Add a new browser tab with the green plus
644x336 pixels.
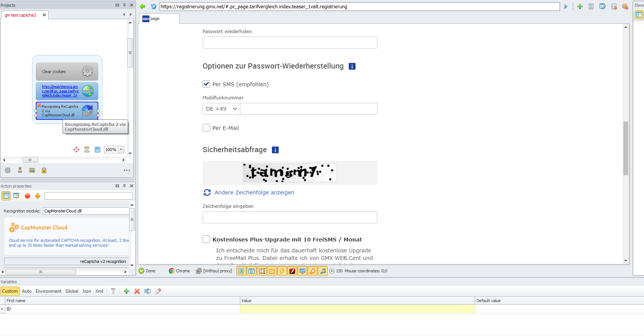(580, 6)
